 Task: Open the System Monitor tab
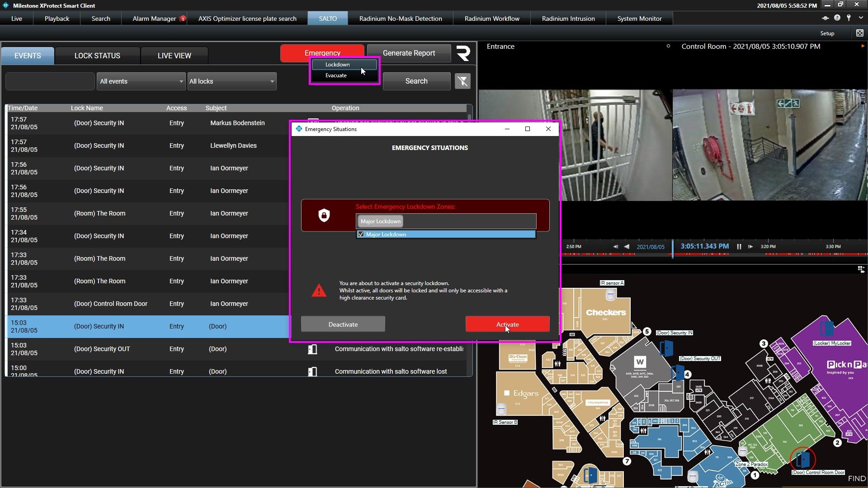(x=639, y=19)
